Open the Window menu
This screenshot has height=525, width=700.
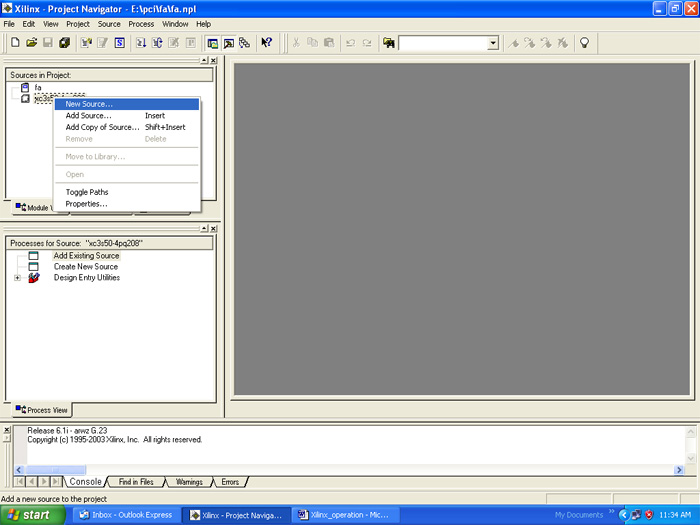click(175, 24)
